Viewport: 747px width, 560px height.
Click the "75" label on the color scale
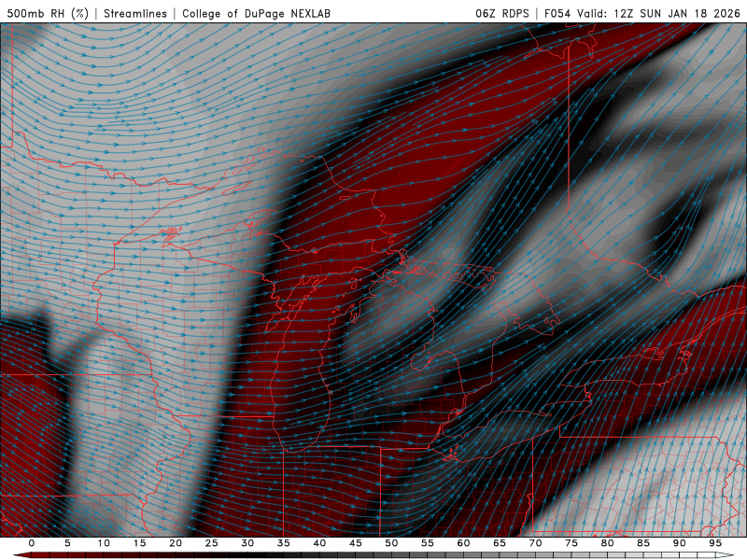[x=571, y=543]
